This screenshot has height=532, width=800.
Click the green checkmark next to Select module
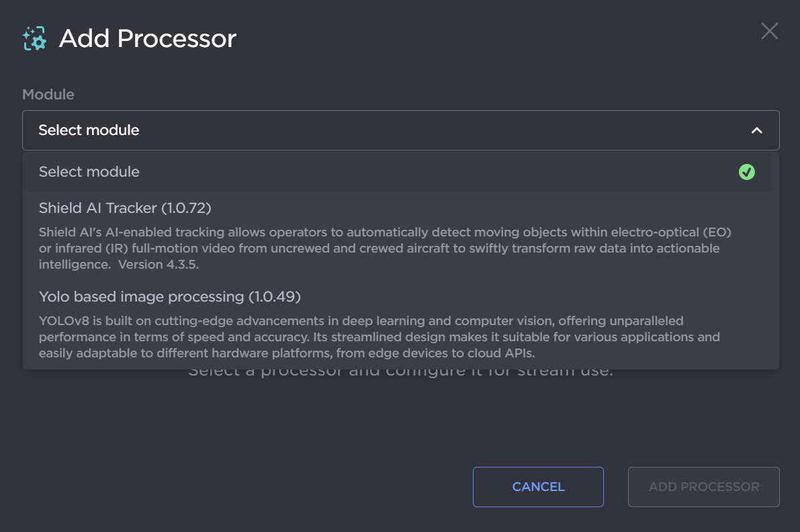746,172
